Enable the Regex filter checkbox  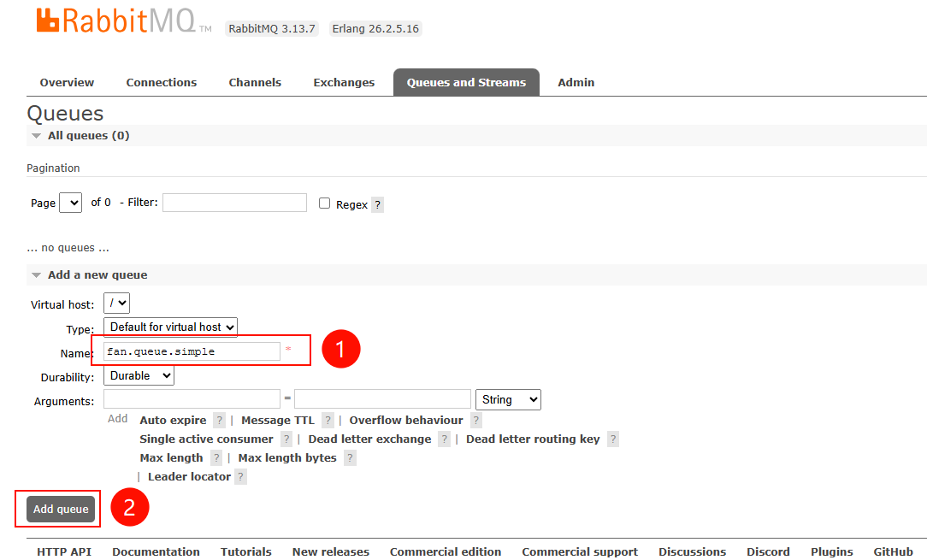click(x=324, y=203)
